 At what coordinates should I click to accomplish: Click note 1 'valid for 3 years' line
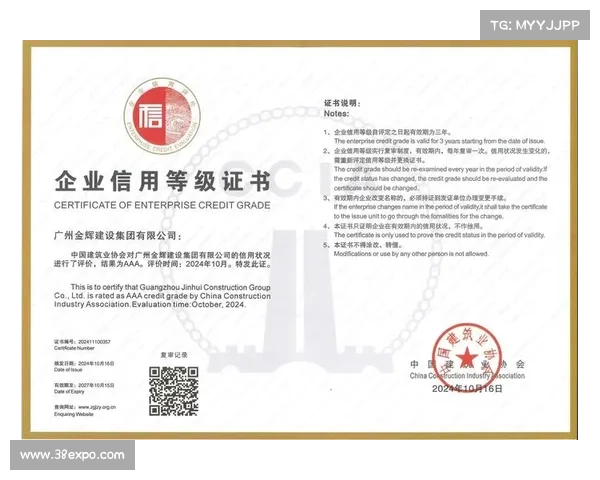tap(439, 141)
